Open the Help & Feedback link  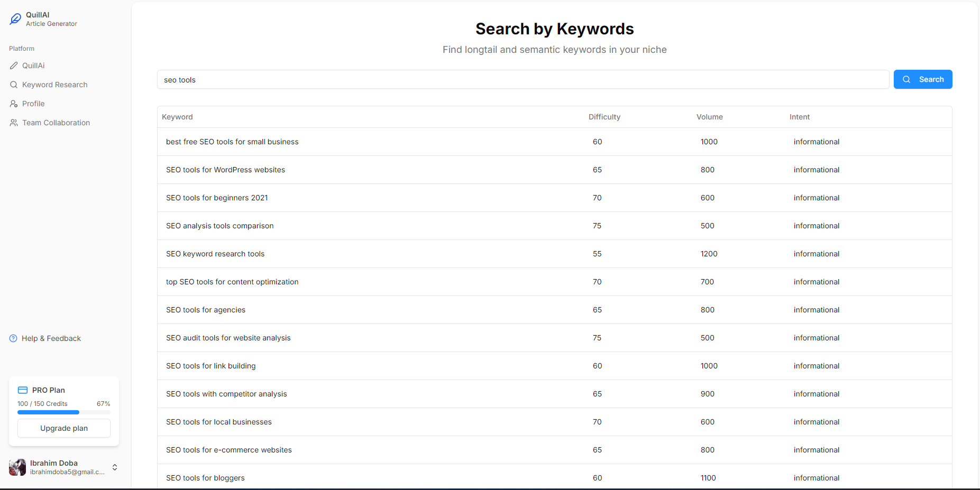[51, 338]
